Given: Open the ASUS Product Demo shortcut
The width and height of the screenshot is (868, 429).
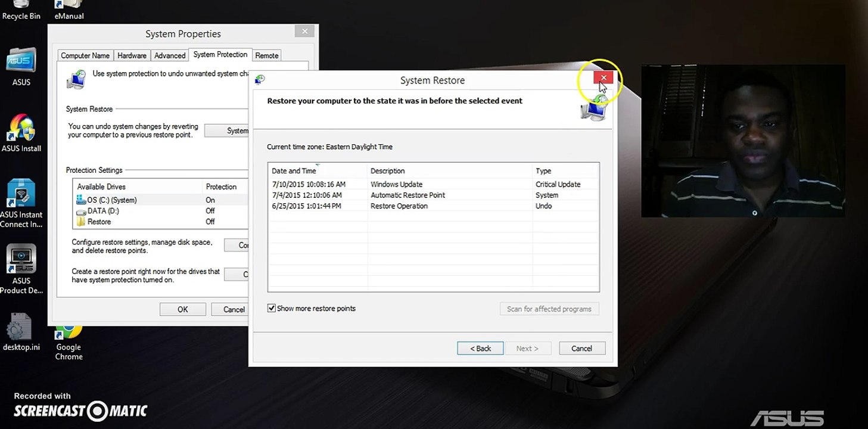Looking at the screenshot, I should (21, 269).
